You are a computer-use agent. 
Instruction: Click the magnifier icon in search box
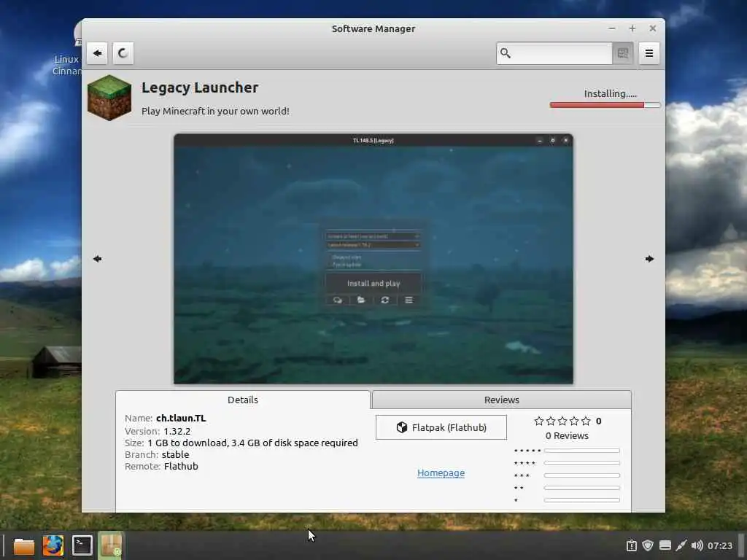click(506, 52)
